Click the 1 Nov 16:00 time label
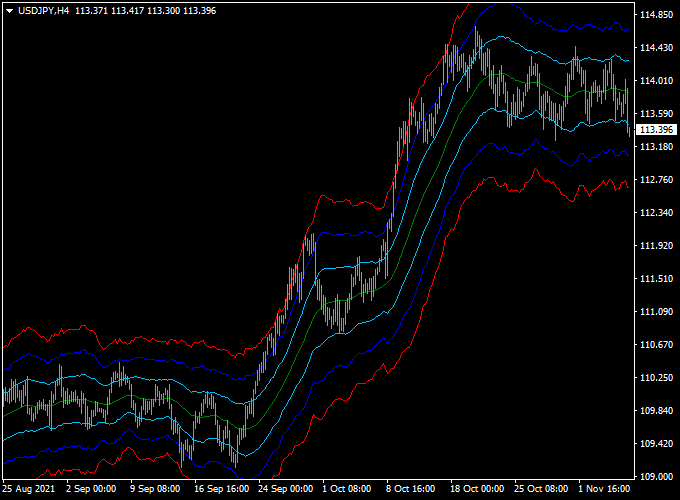 pos(604,489)
